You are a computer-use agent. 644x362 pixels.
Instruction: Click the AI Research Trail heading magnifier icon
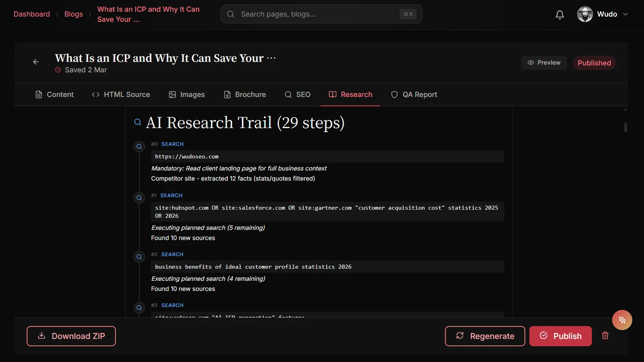[138, 122]
